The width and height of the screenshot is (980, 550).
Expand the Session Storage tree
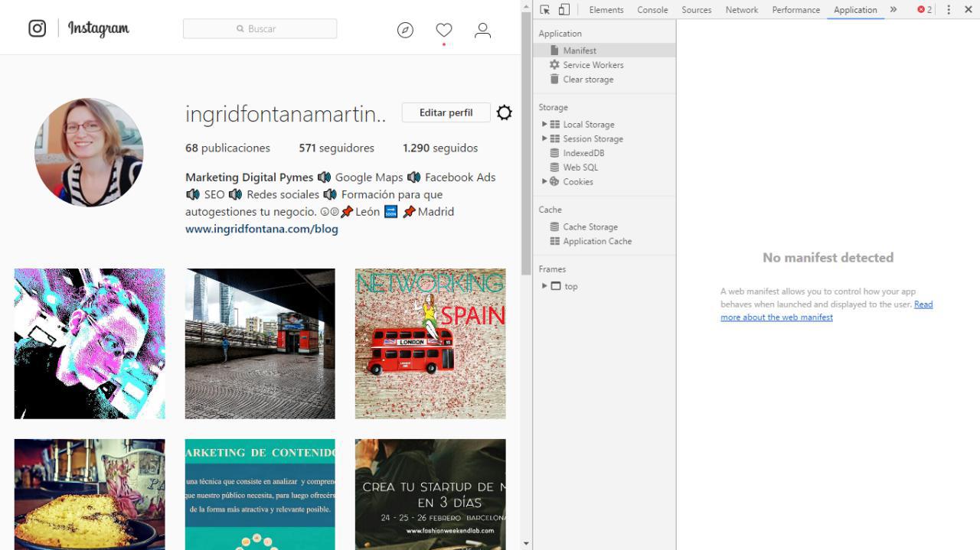click(x=544, y=138)
